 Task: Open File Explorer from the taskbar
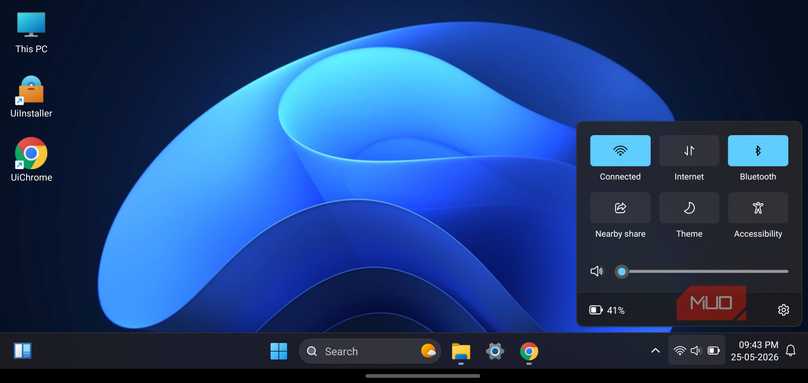(461, 352)
